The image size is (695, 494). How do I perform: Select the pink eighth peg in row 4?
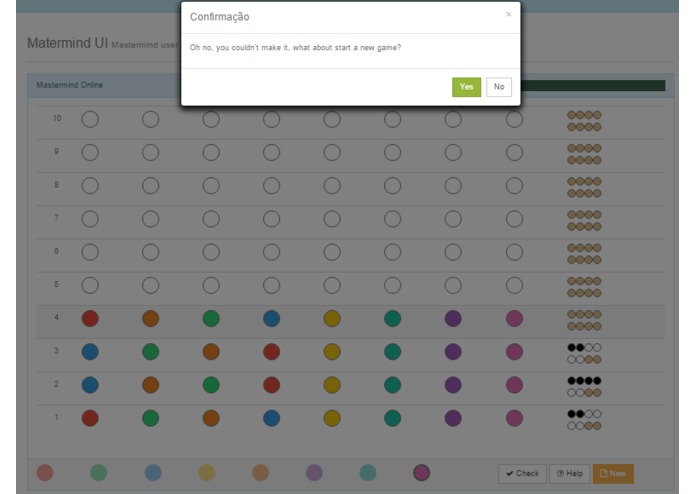(x=514, y=319)
